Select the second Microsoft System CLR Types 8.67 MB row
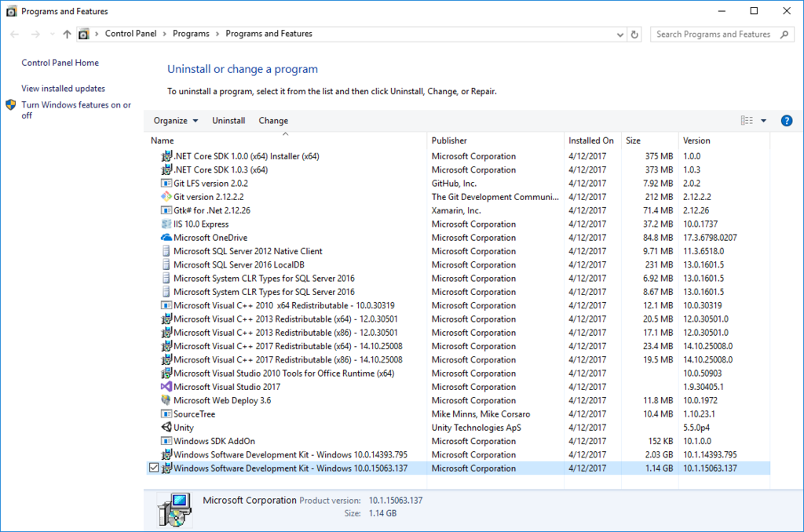The height and width of the screenshot is (532, 804). pos(458,292)
